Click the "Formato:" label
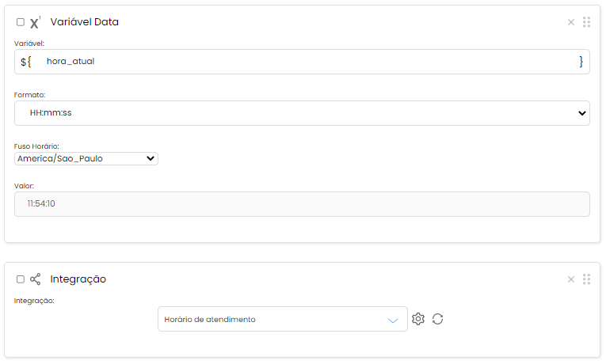Viewport: 606px width, 364px height. tap(30, 95)
